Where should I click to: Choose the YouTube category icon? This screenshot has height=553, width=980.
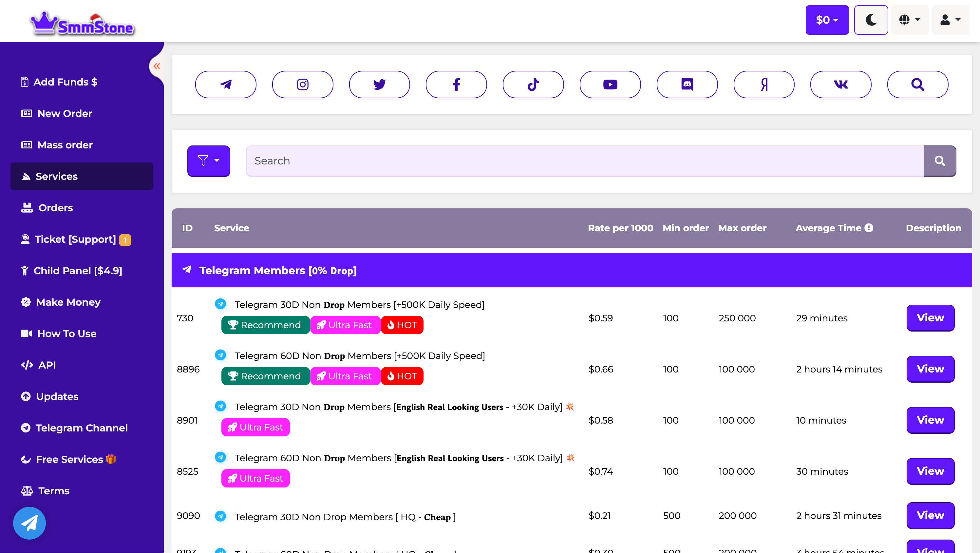610,85
